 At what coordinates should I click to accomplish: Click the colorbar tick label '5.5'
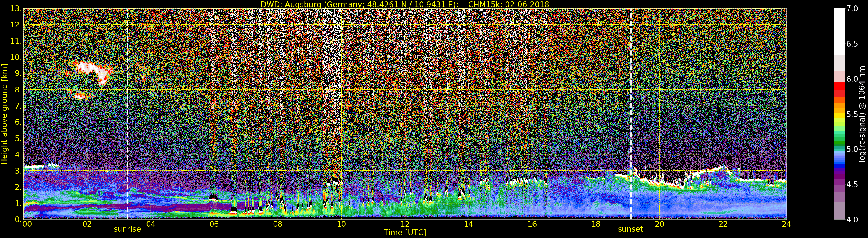point(852,114)
